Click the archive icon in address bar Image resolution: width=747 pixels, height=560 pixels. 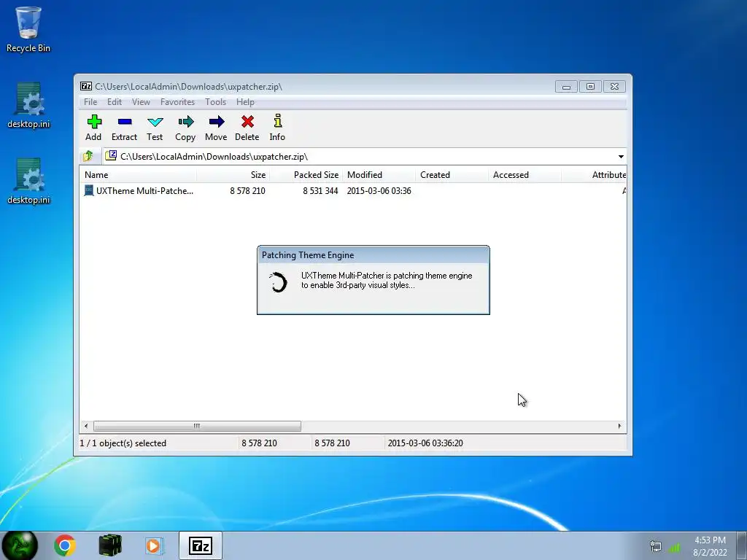(x=111, y=156)
